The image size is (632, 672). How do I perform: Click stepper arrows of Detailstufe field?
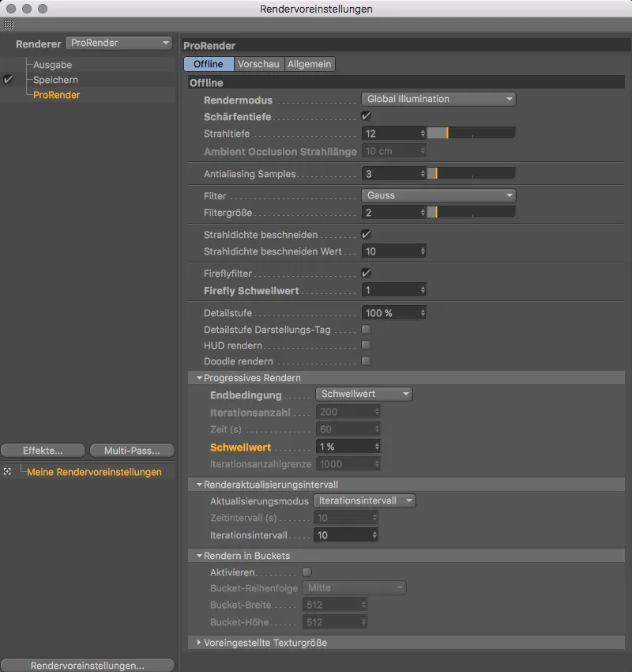tap(423, 312)
